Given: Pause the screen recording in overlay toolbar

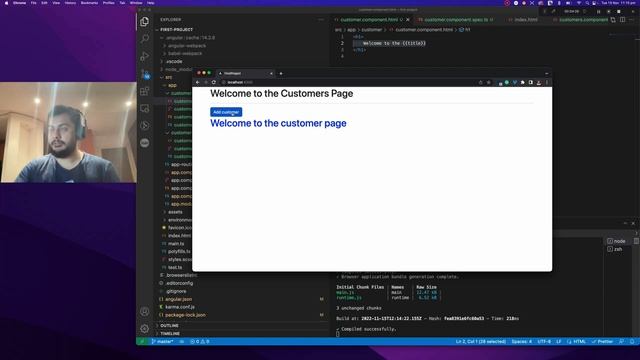Looking at the screenshot, I should point(598,11).
